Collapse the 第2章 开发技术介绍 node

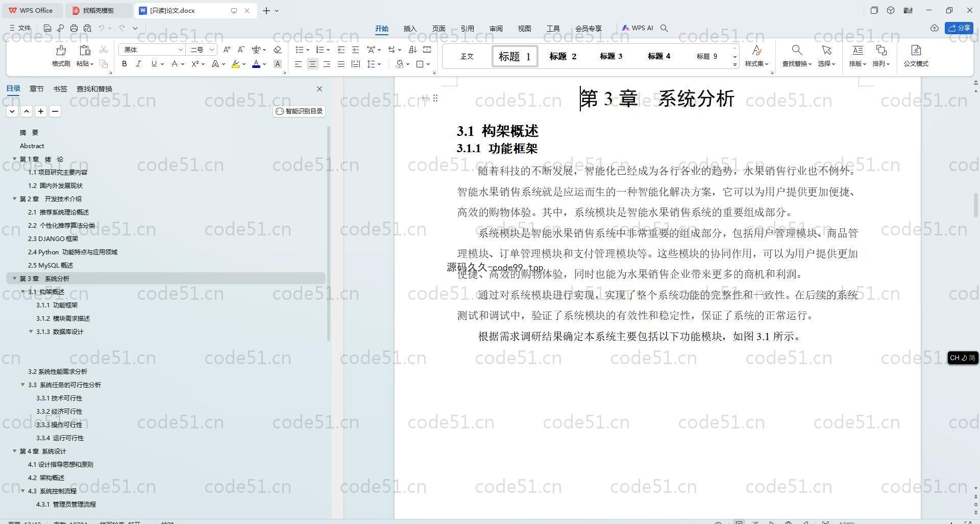click(15, 199)
